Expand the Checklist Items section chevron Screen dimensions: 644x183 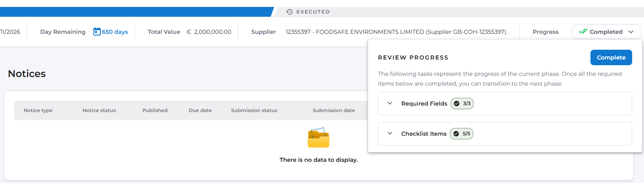tap(390, 134)
